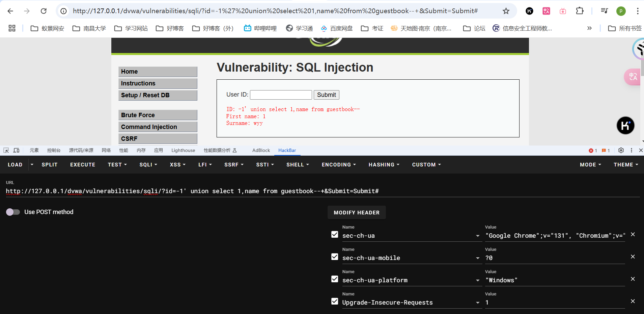Switch to the Lighthouse DevTools tab

pyautogui.click(x=183, y=150)
